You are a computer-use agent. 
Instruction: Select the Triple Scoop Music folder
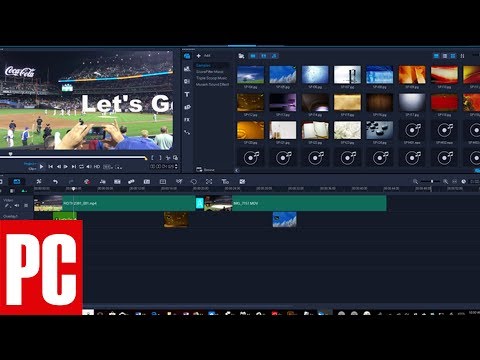pyautogui.click(x=211, y=78)
